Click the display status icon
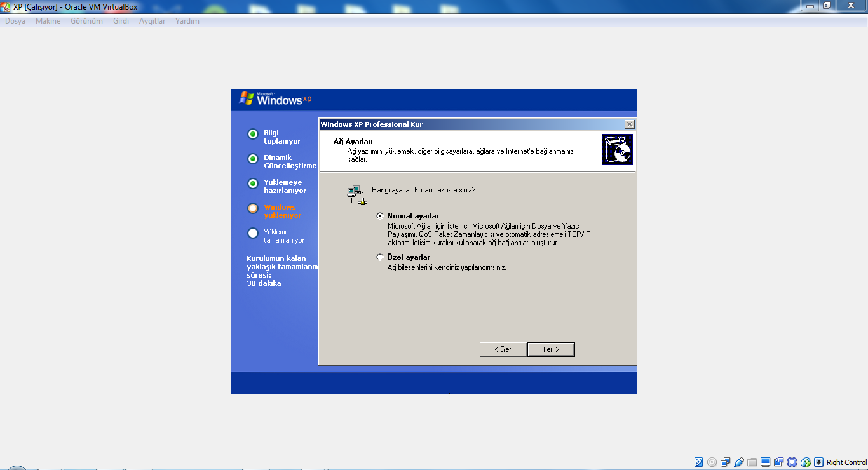 (x=765, y=462)
